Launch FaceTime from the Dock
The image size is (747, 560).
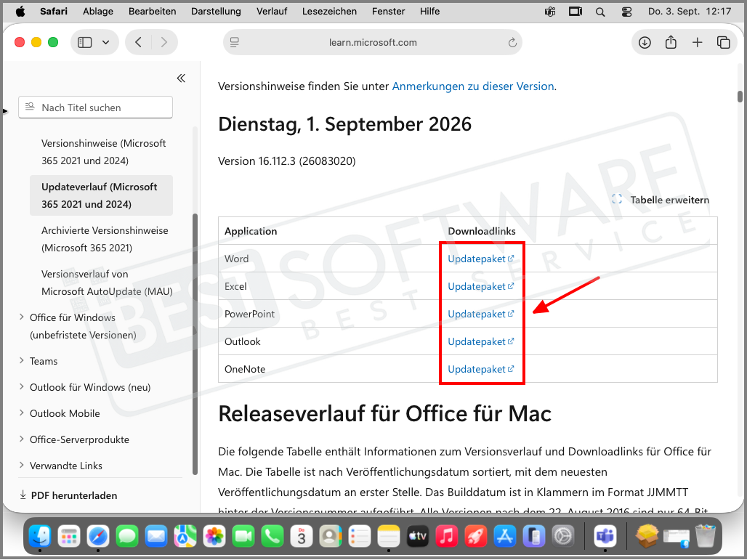click(x=243, y=537)
